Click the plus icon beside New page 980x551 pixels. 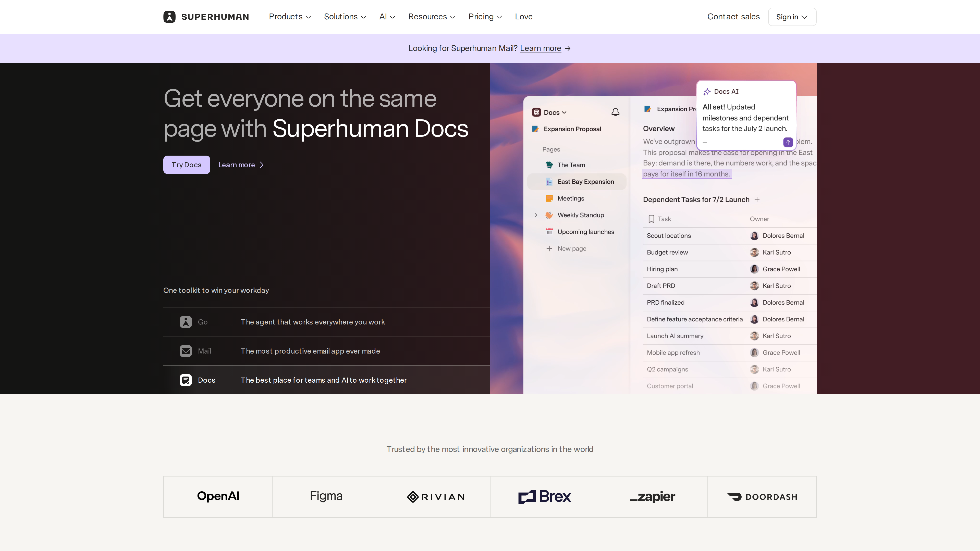click(x=549, y=248)
